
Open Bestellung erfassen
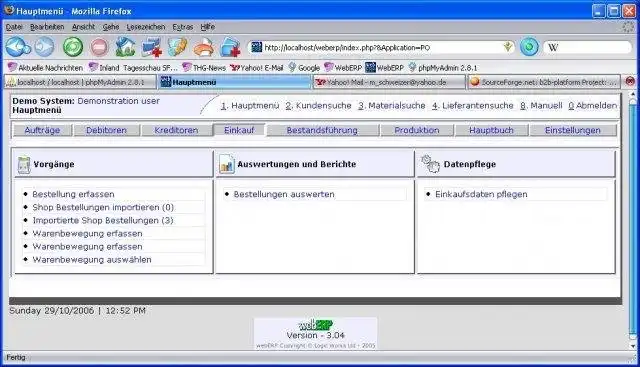tap(73, 194)
